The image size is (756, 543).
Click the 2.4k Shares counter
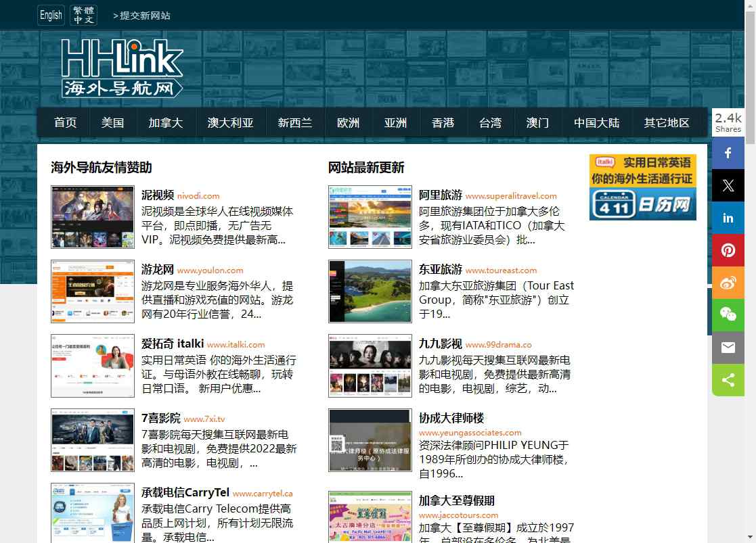coord(728,122)
